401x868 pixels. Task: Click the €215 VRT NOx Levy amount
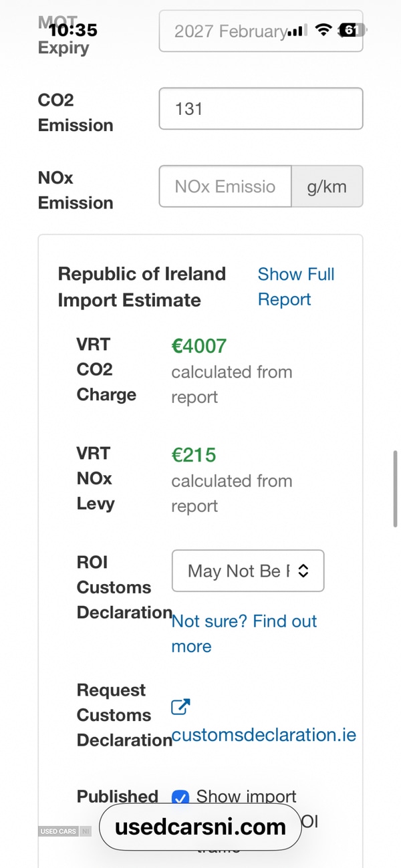tap(194, 455)
